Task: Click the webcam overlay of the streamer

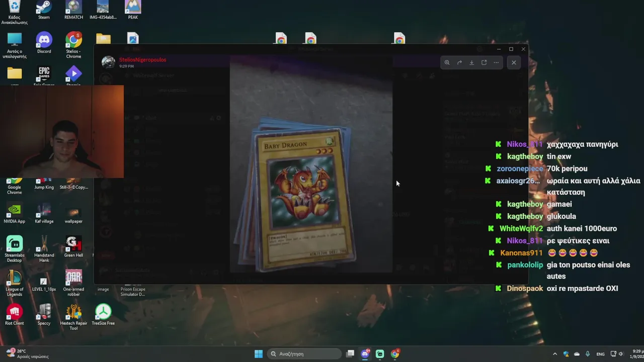Action: [62, 131]
